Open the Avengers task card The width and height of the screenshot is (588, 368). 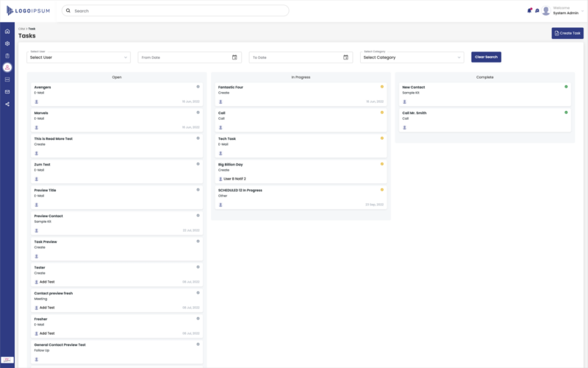point(110,94)
